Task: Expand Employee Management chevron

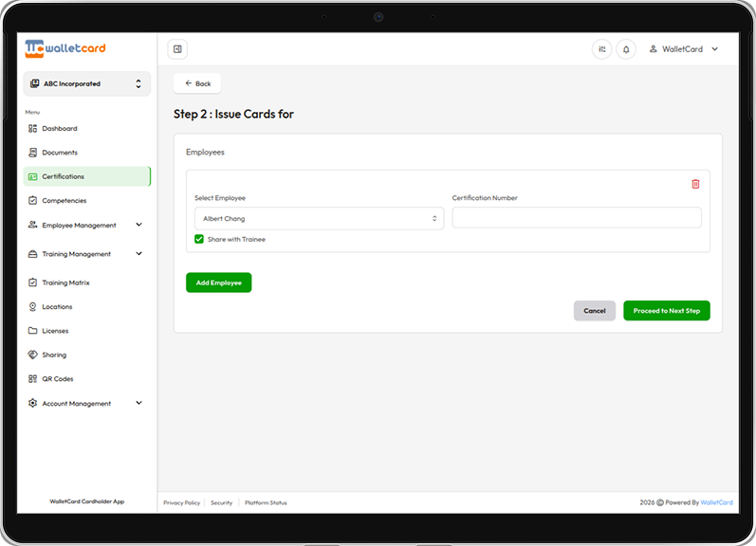Action: [x=138, y=225]
